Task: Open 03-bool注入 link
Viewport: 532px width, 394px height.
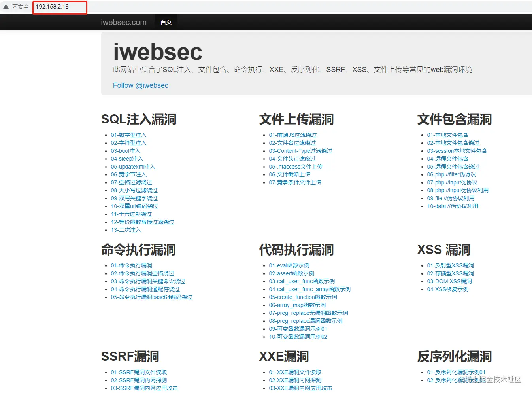Action: [x=126, y=151]
